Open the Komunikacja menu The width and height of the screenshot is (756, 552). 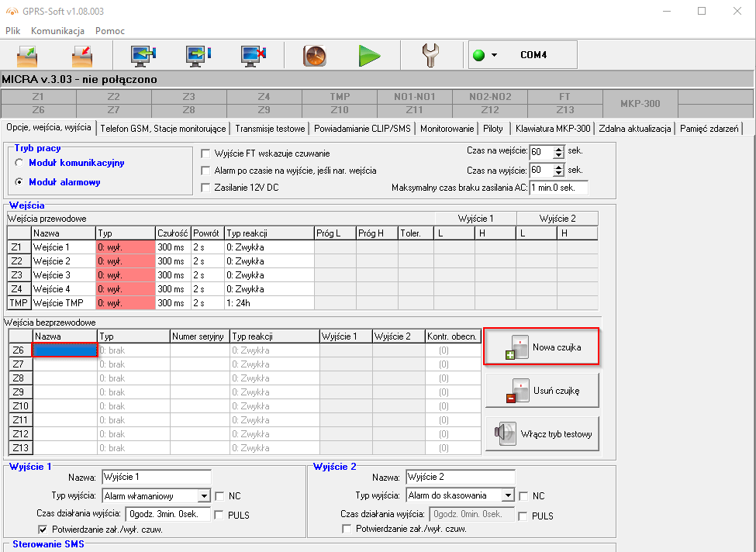[57, 31]
